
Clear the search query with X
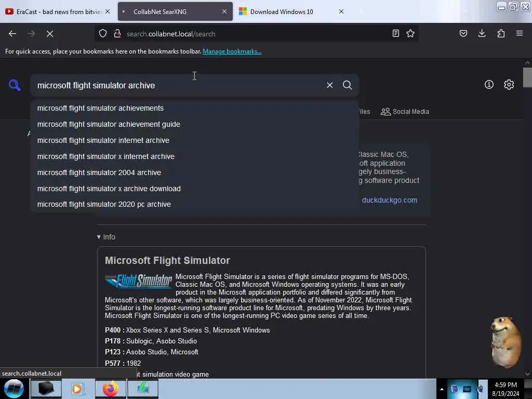point(329,85)
